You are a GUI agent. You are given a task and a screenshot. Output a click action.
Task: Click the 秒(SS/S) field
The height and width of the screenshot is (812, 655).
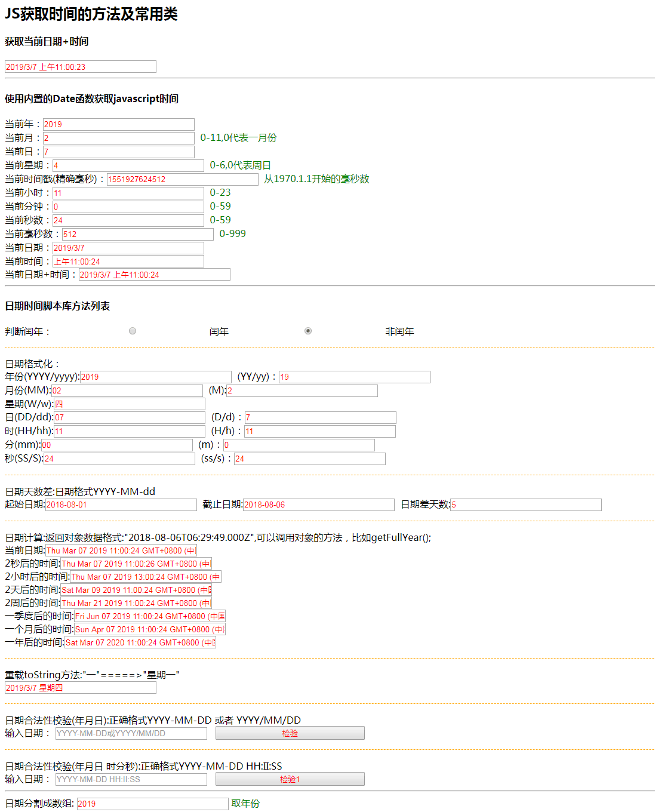[x=119, y=459]
